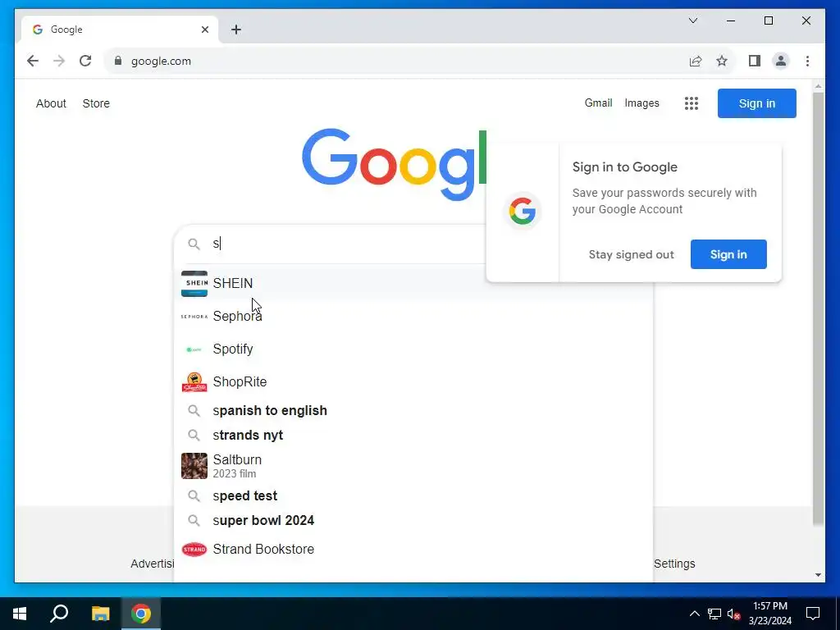Open the clock showing 1:57 PM
Image resolution: width=840 pixels, height=630 pixels.
pos(769,614)
